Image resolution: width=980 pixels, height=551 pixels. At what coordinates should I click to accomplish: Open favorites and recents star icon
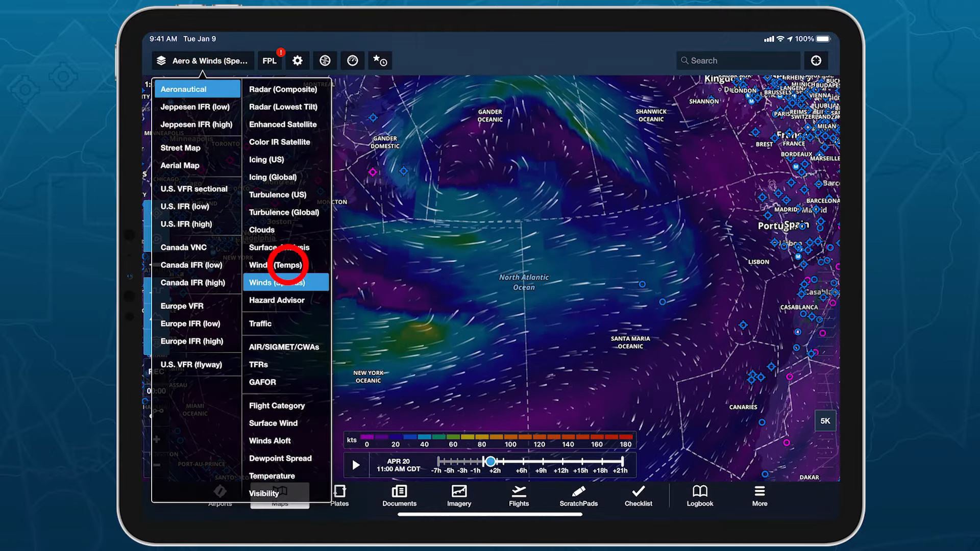pyautogui.click(x=380, y=61)
